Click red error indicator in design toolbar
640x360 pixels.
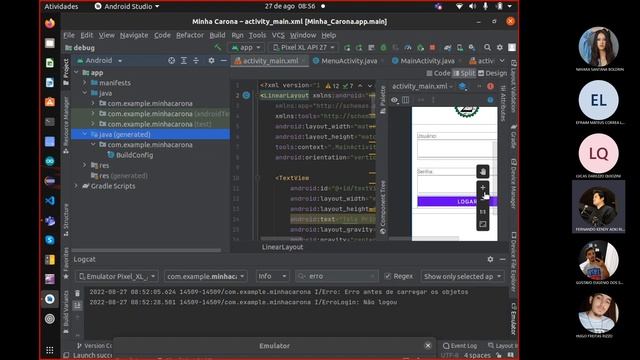(x=490, y=86)
